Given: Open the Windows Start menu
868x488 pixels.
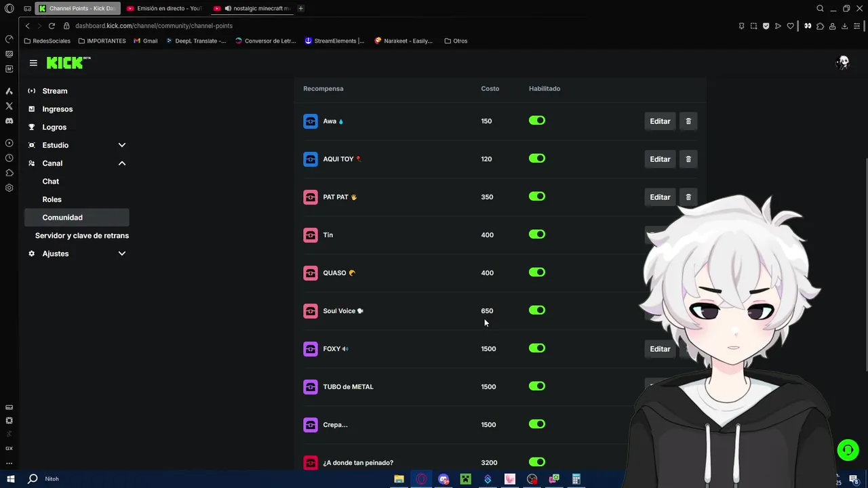Looking at the screenshot, I should point(10,479).
